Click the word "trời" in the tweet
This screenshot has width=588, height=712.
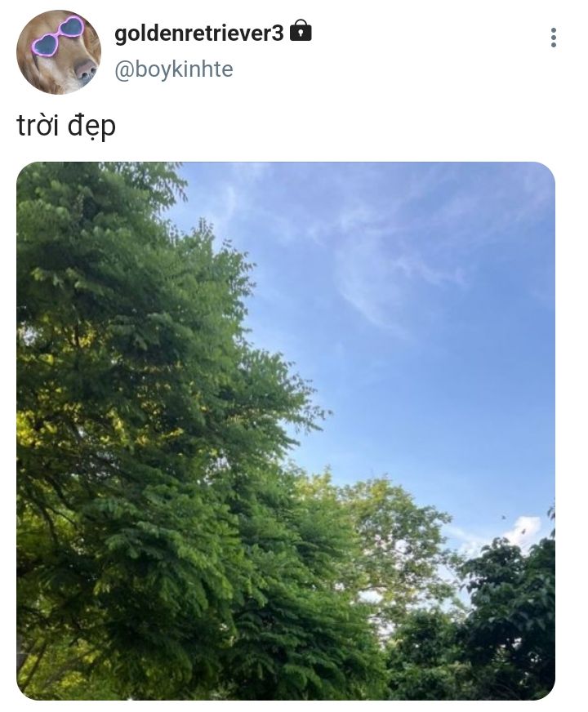(x=38, y=125)
